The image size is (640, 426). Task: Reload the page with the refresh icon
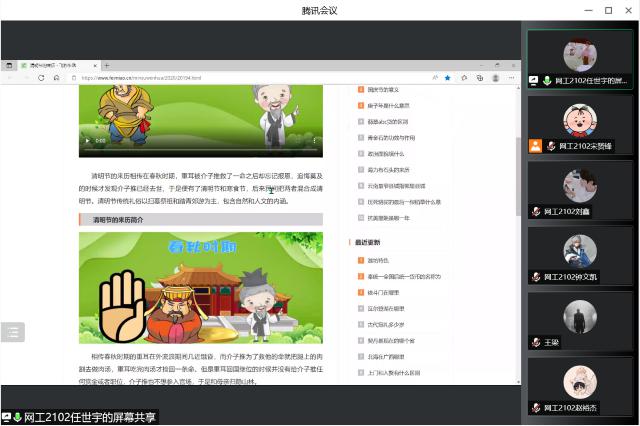coord(41,78)
